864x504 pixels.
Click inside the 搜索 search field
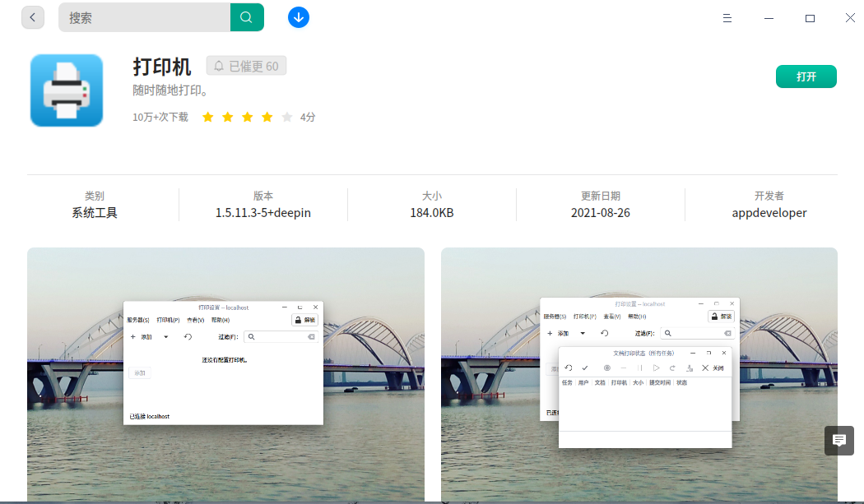(x=148, y=16)
